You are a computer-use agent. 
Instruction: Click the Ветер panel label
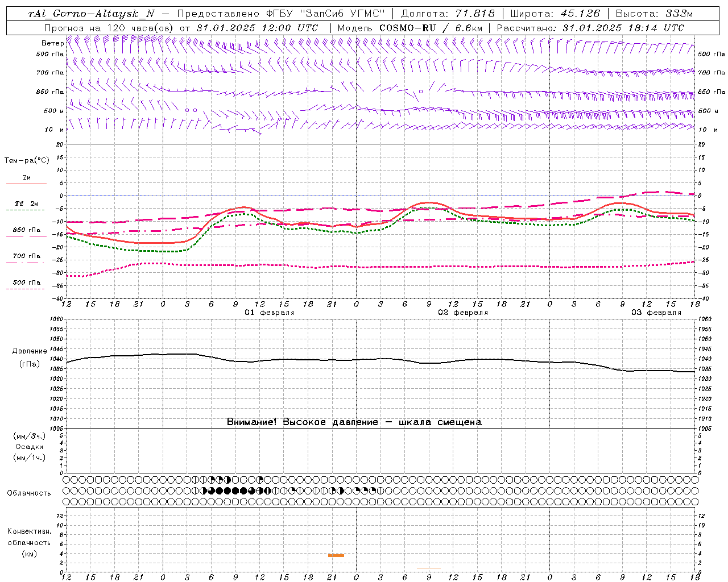pyautogui.click(x=52, y=43)
